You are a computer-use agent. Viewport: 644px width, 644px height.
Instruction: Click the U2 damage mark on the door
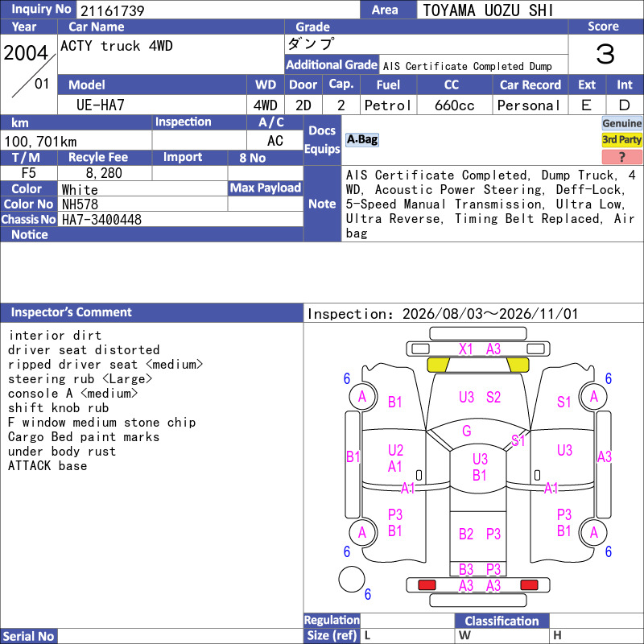[x=395, y=450]
